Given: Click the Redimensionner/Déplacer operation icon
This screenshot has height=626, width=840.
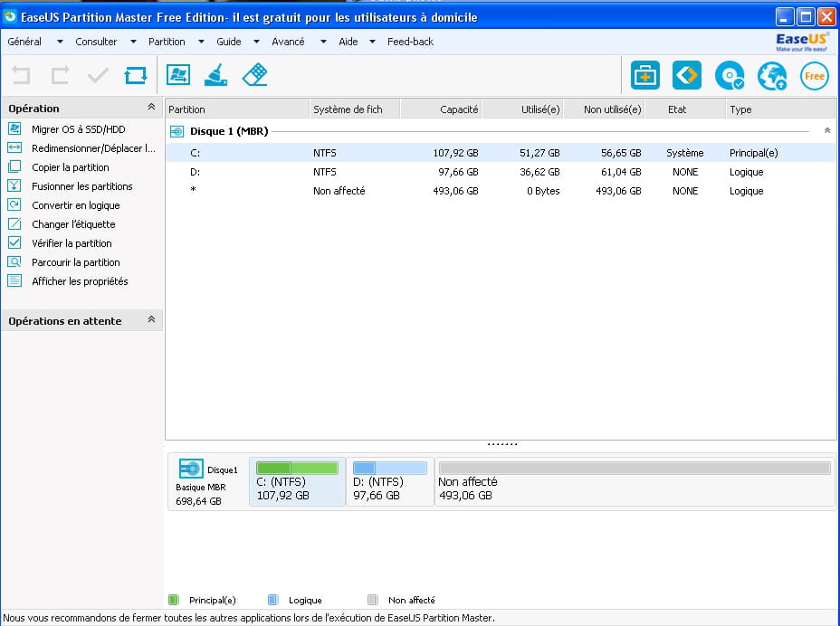Looking at the screenshot, I should (14, 147).
